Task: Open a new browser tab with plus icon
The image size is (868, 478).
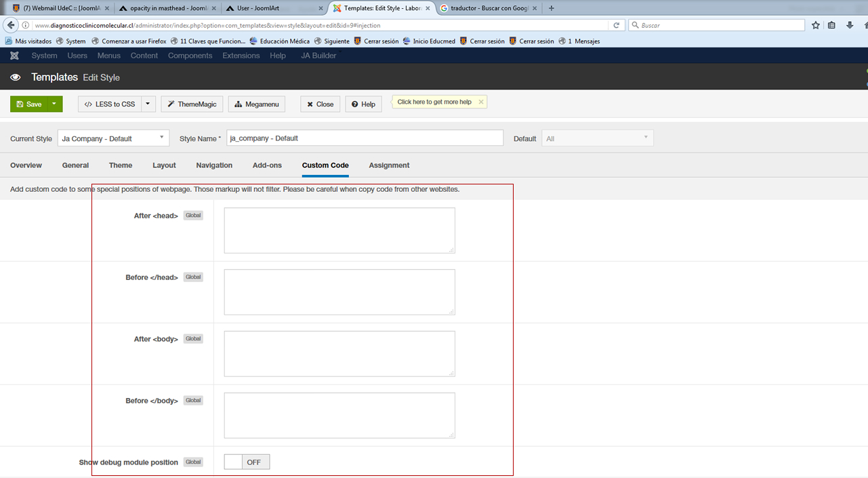Action: [x=551, y=8]
